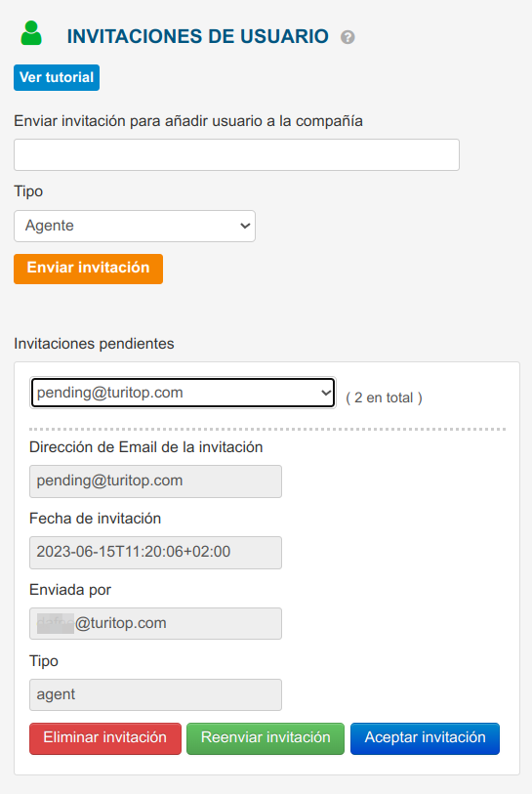Screen dimensions: 532x794
Task: Click the INVITACIONES DE USUARIO heading
Action: pyautogui.click(x=198, y=36)
